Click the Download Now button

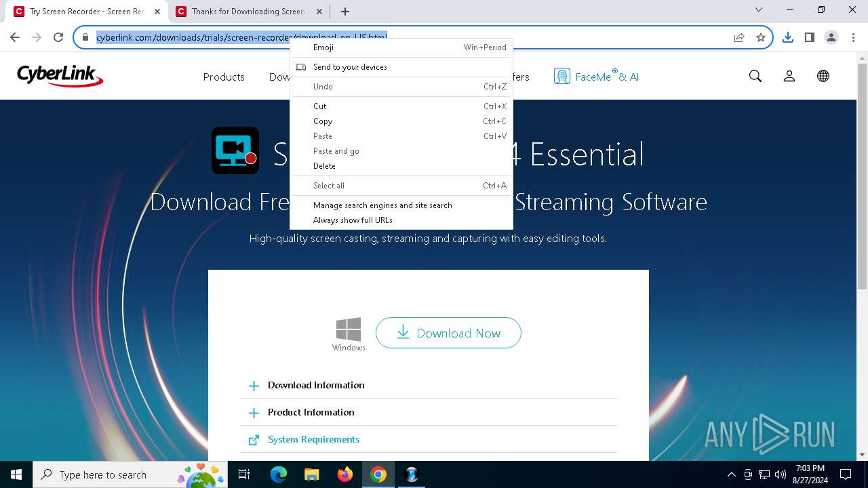coord(448,333)
